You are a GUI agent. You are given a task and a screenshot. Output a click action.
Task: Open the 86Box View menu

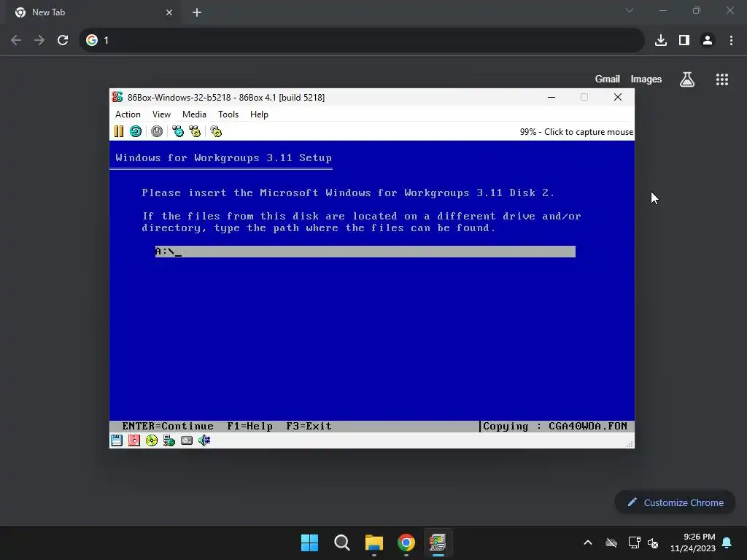tap(161, 114)
